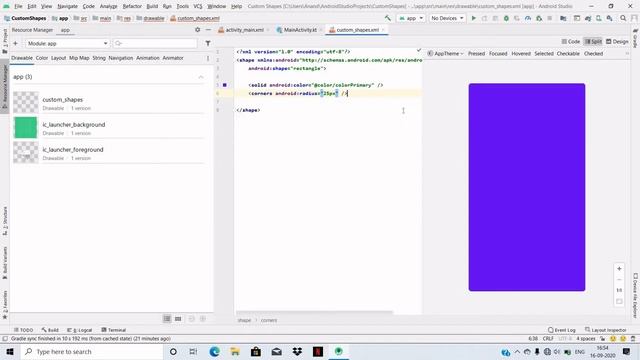This screenshot has height=360, width=640.
Task: Open the Cortana circle icon
Action: (173, 351)
